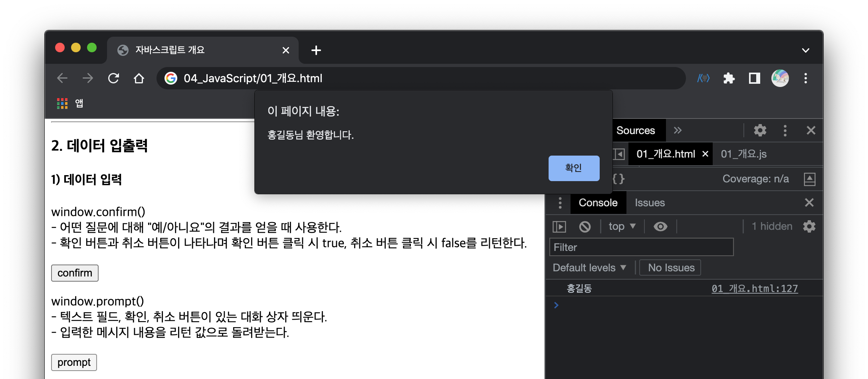Focus the console Filter field

(641, 247)
